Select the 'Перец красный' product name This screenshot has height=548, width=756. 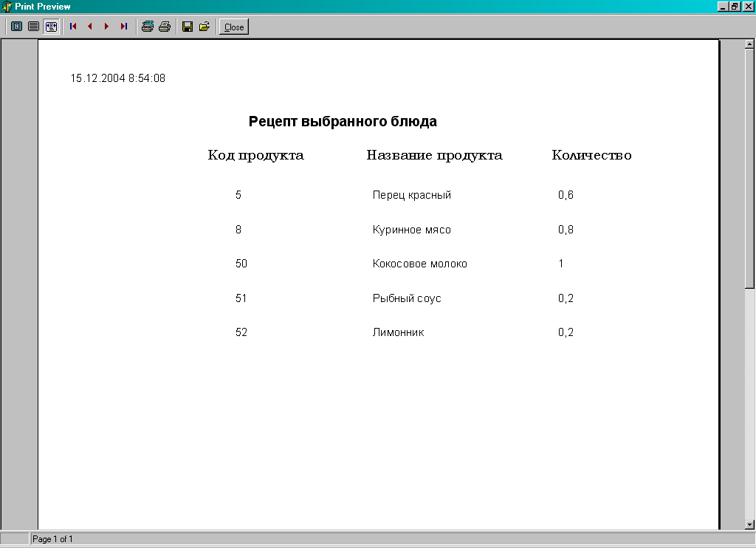(x=412, y=195)
